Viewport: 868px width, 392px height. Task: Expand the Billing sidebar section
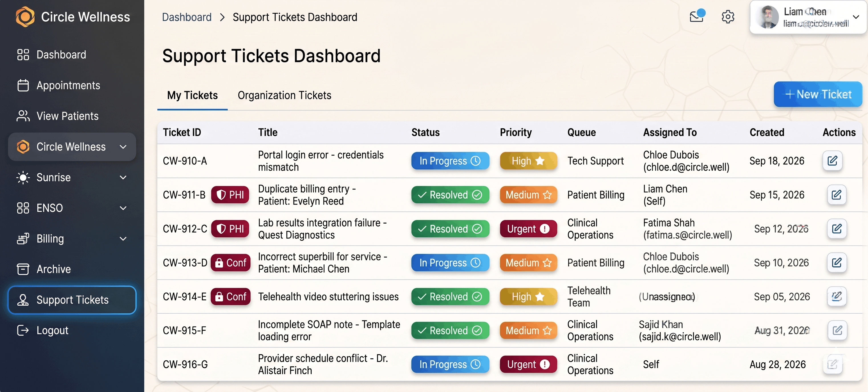123,239
